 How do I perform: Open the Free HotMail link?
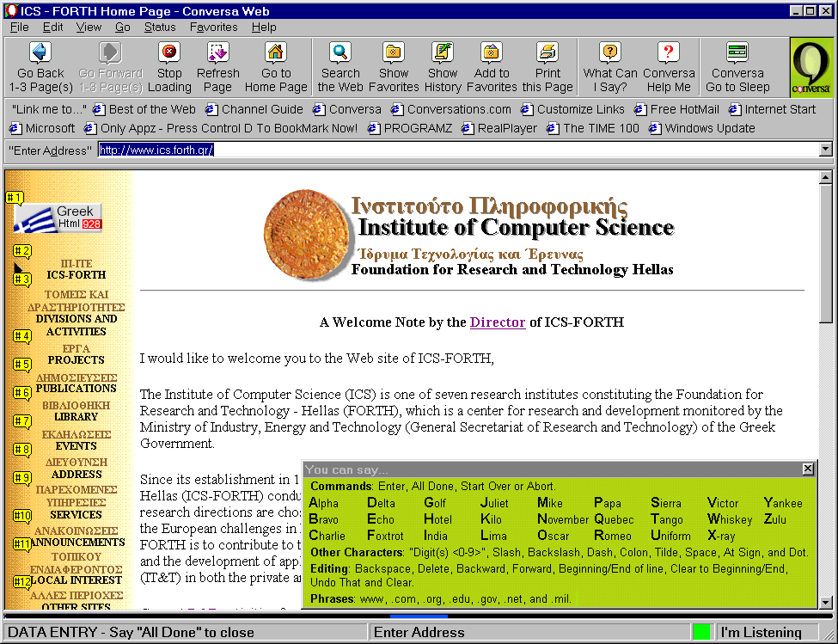click(x=677, y=109)
